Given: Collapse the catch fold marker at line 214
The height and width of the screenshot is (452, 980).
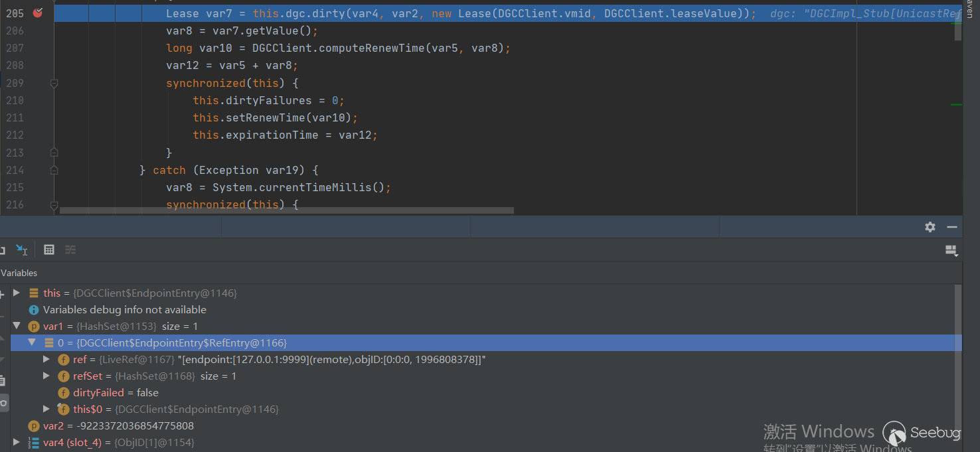Looking at the screenshot, I should (x=54, y=170).
